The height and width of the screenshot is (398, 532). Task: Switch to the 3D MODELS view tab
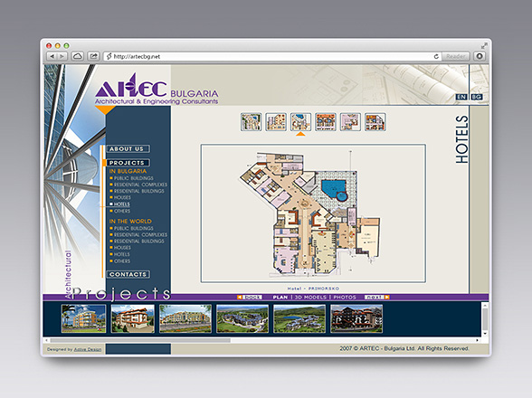(x=310, y=298)
